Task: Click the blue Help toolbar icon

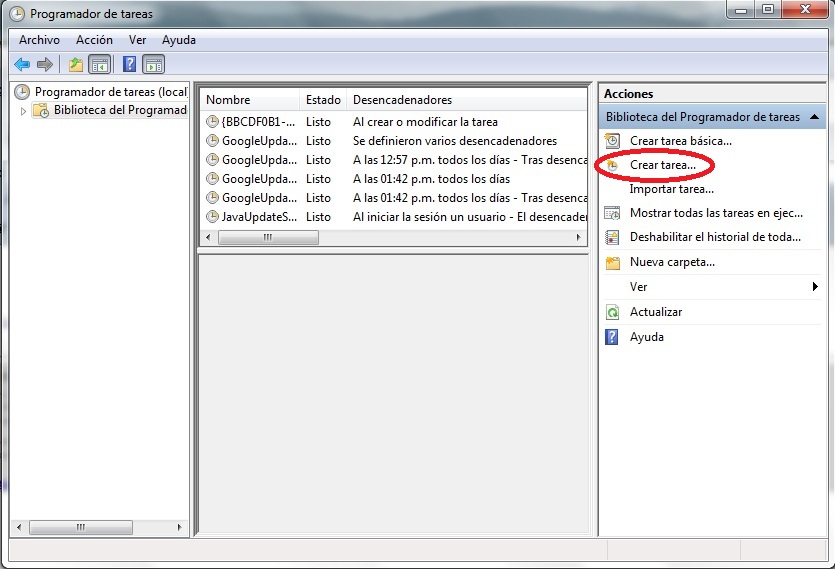Action: 130,65
